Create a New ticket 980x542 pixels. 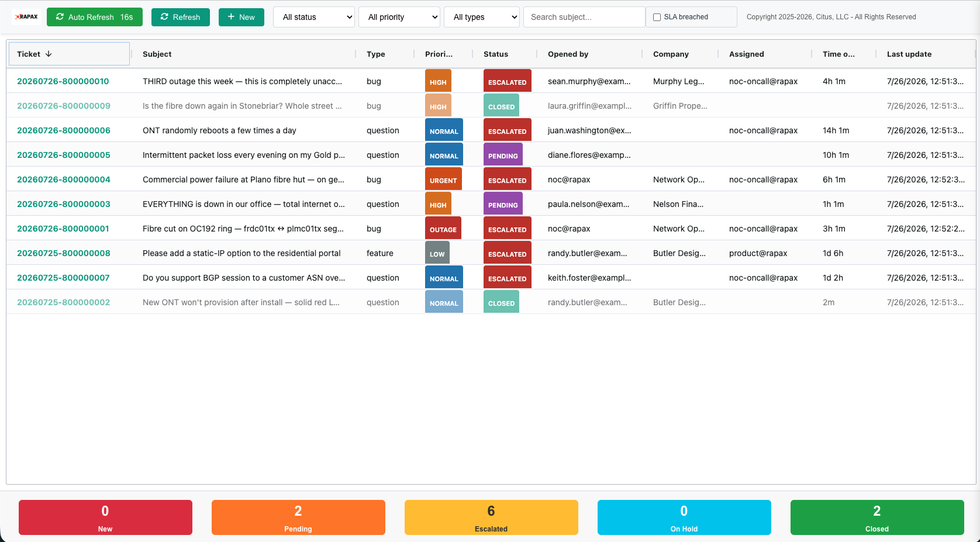pos(241,17)
